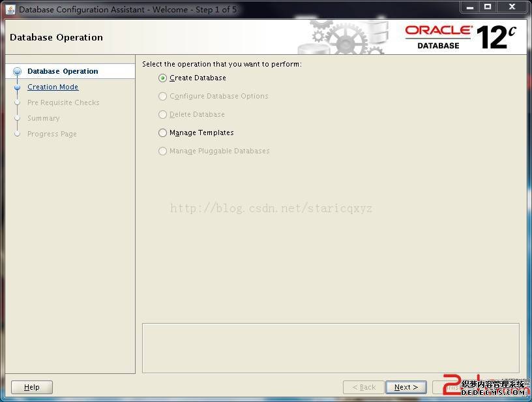The image size is (532, 402).
Task: Click the gears graphic in the header banner
Action: 339,37
